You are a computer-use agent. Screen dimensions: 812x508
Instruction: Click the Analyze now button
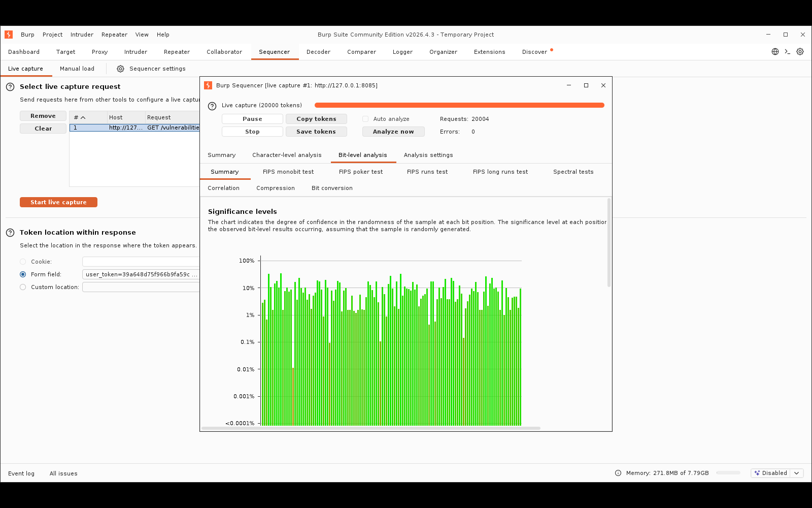(x=393, y=132)
